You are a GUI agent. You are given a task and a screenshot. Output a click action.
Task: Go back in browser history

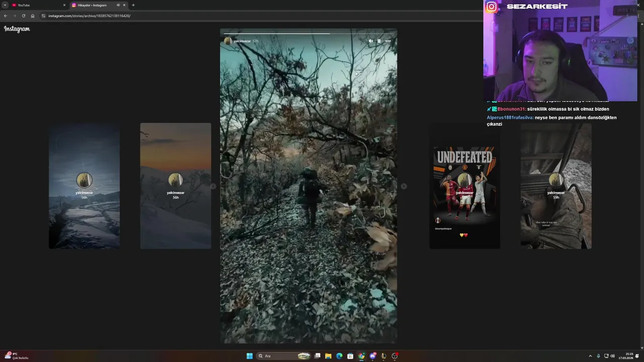6,16
